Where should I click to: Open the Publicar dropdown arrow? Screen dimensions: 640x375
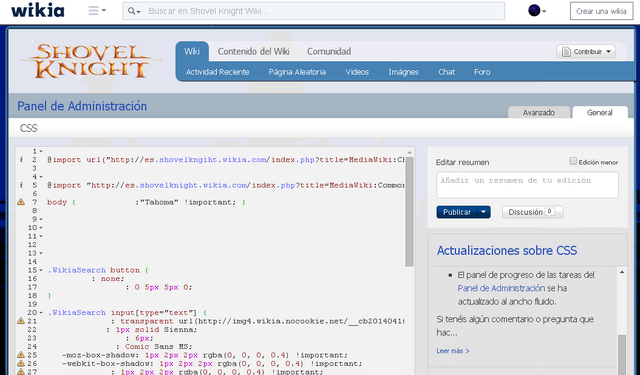click(484, 212)
